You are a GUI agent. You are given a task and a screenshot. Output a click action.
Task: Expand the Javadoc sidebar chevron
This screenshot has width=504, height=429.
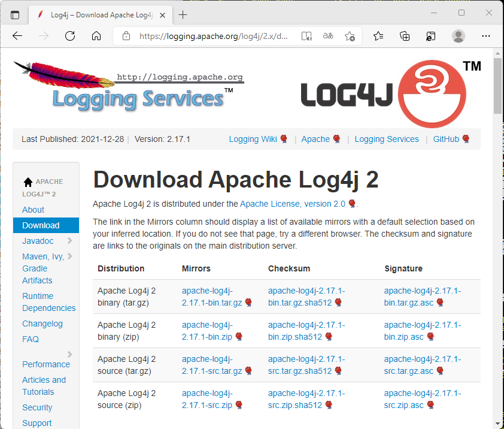click(70, 240)
